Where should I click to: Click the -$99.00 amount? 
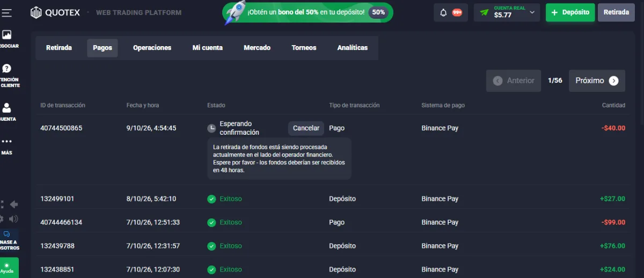pyautogui.click(x=613, y=222)
